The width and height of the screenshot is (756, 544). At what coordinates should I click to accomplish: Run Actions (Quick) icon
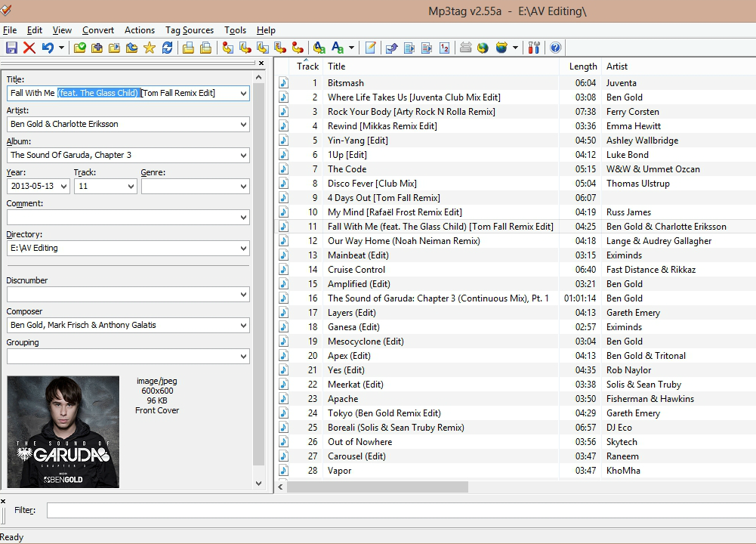(337, 48)
